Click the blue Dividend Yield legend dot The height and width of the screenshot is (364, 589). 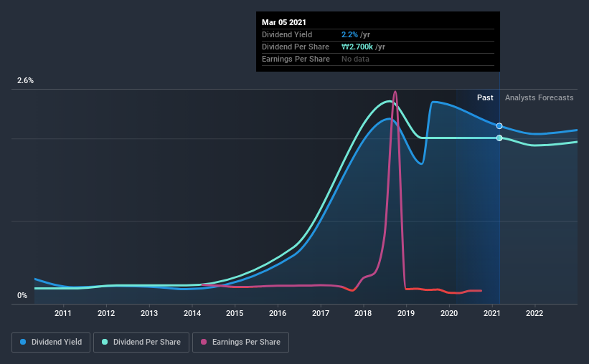pyautogui.click(x=23, y=342)
